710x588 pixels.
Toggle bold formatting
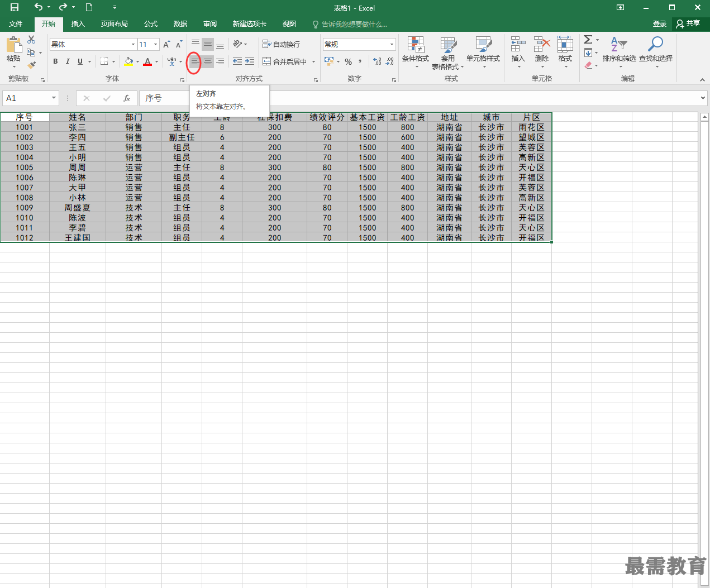55,61
